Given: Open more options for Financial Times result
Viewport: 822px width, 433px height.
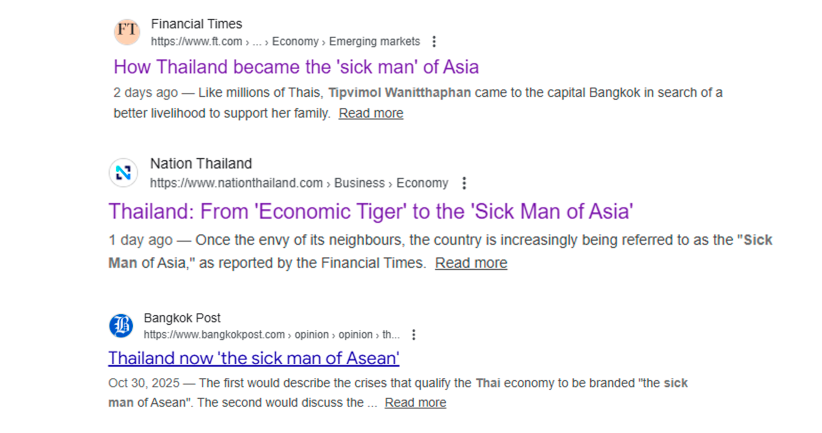Looking at the screenshot, I should point(434,42).
